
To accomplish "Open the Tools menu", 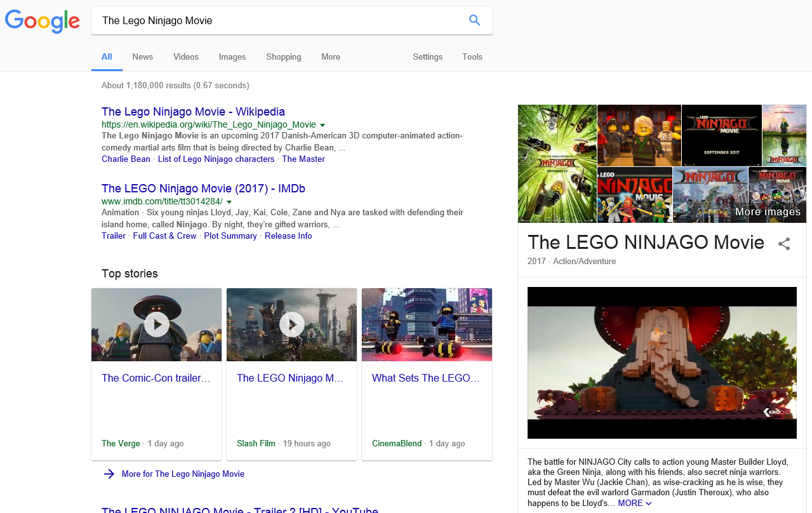I will click(472, 57).
